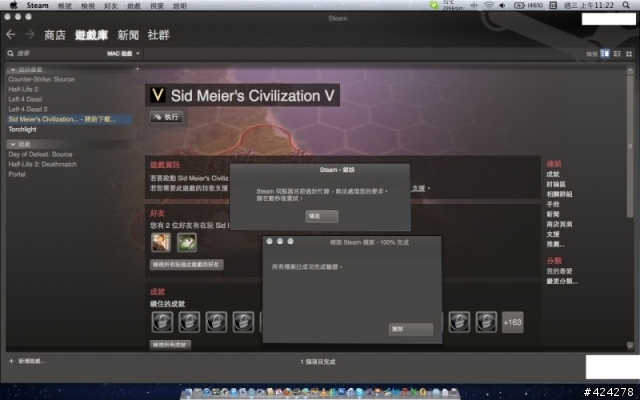Click the search magnifier icon in library
This screenshot has width=640, height=400.
pos(11,53)
